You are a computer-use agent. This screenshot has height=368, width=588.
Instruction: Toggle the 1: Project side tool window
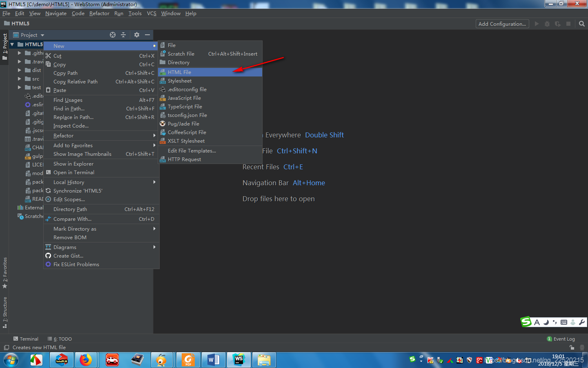5,46
